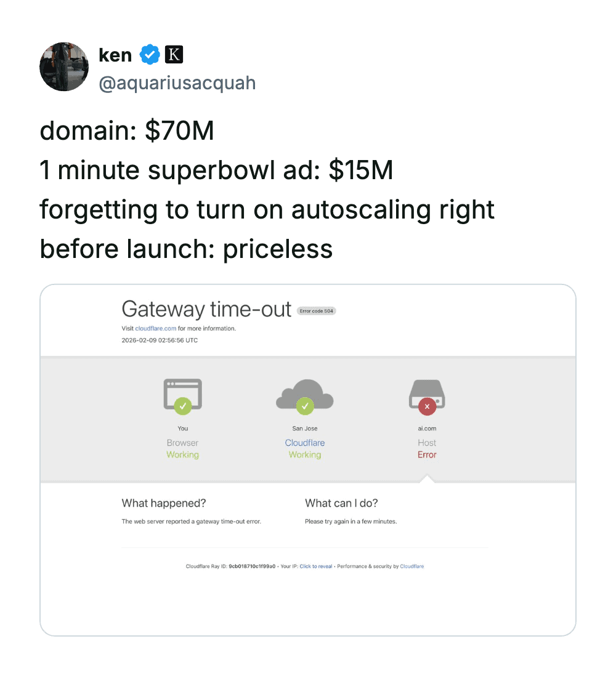The height and width of the screenshot is (676, 616).
Task: Open the cloudflare.com link under the heading
Action: 156,329
